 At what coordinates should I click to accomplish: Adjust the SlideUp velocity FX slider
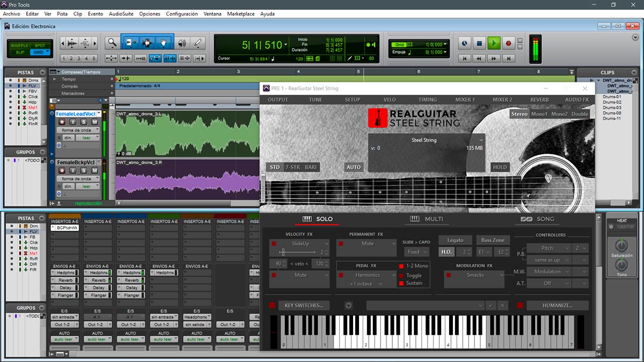coord(283,252)
